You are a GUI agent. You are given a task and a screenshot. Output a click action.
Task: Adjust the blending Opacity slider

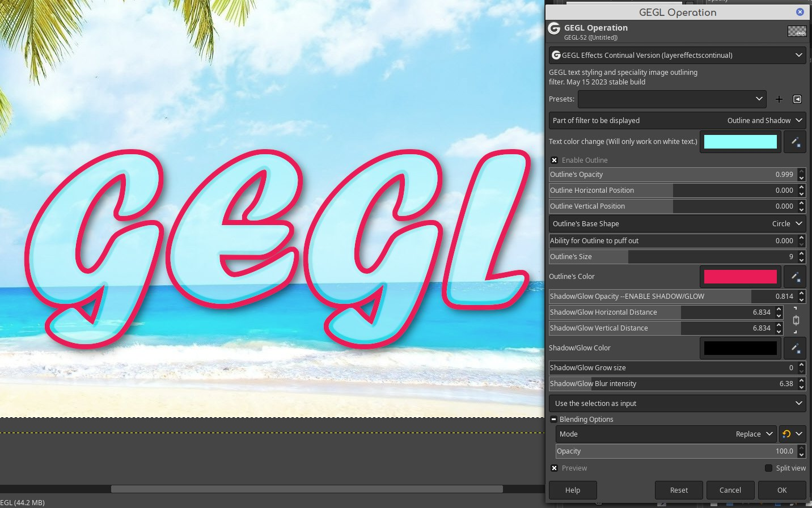[x=676, y=451]
